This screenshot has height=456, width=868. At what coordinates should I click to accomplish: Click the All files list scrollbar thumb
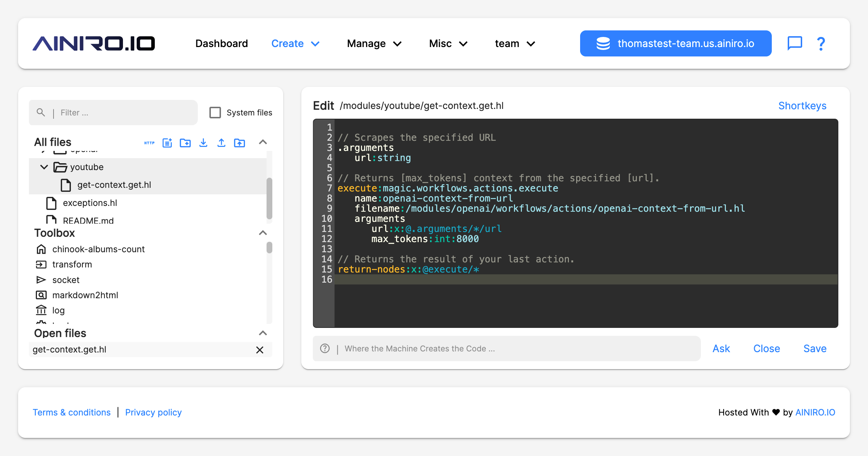(x=269, y=198)
